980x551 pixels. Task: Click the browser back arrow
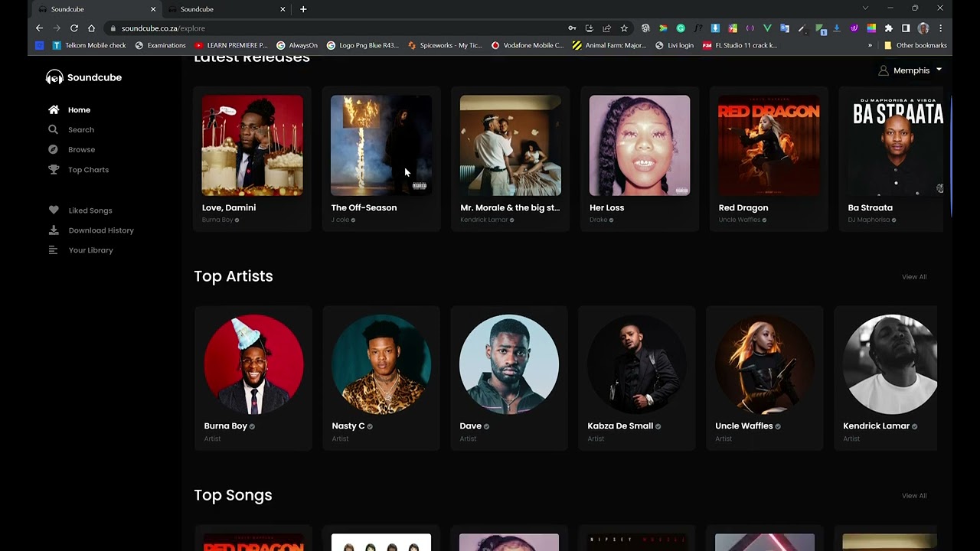tap(39, 28)
